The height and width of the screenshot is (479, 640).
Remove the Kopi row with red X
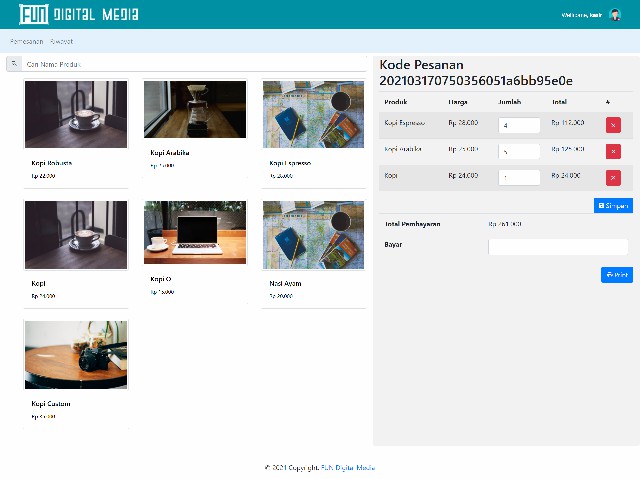pos(613,177)
